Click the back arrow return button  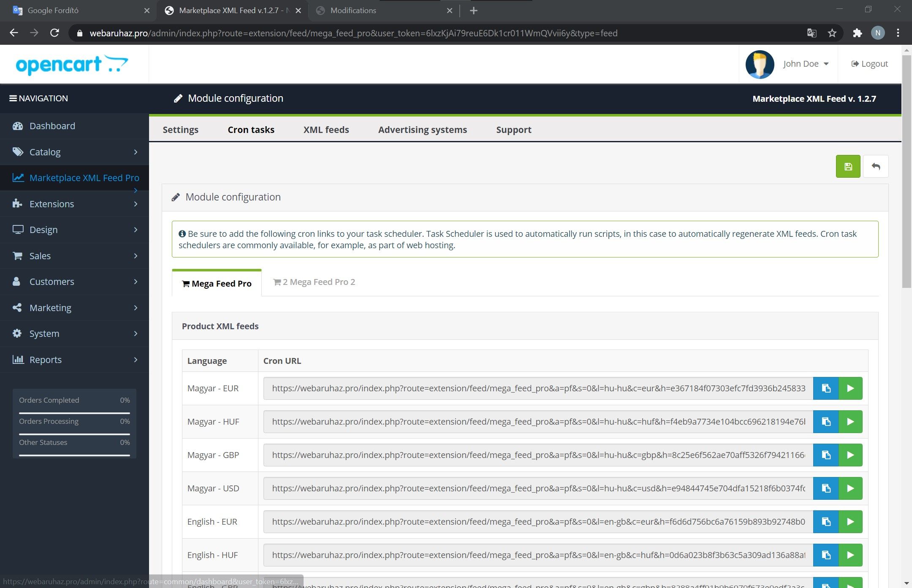click(x=876, y=167)
